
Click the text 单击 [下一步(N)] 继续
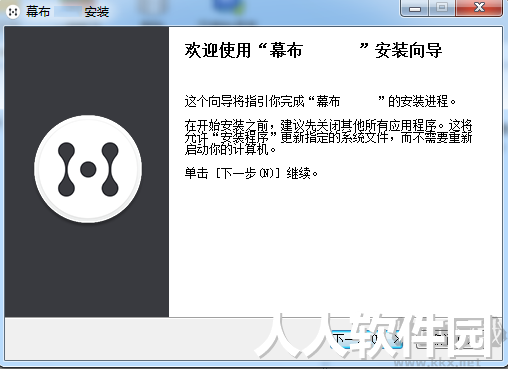[x=251, y=173]
